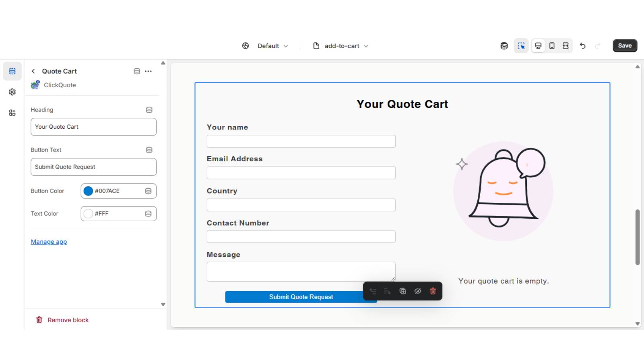Click the Message textarea in preview
Image resolution: width=644 pixels, height=362 pixels.
301,272
